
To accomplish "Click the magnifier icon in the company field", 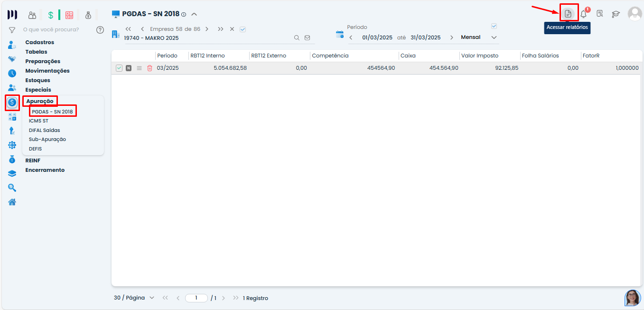I will [x=297, y=38].
